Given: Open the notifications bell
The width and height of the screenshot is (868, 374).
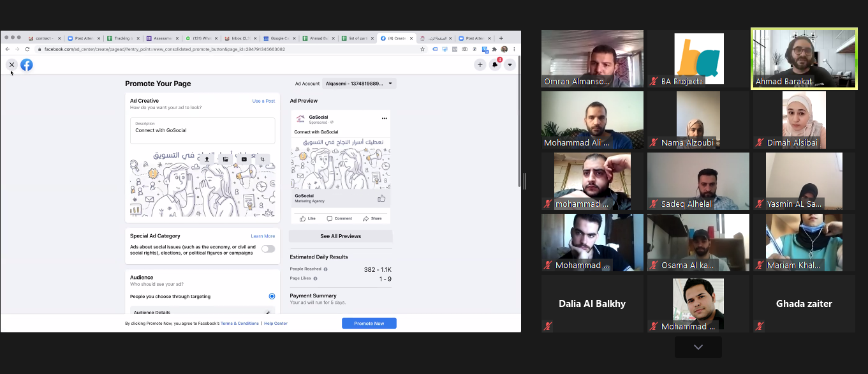Looking at the screenshot, I should tap(495, 64).
